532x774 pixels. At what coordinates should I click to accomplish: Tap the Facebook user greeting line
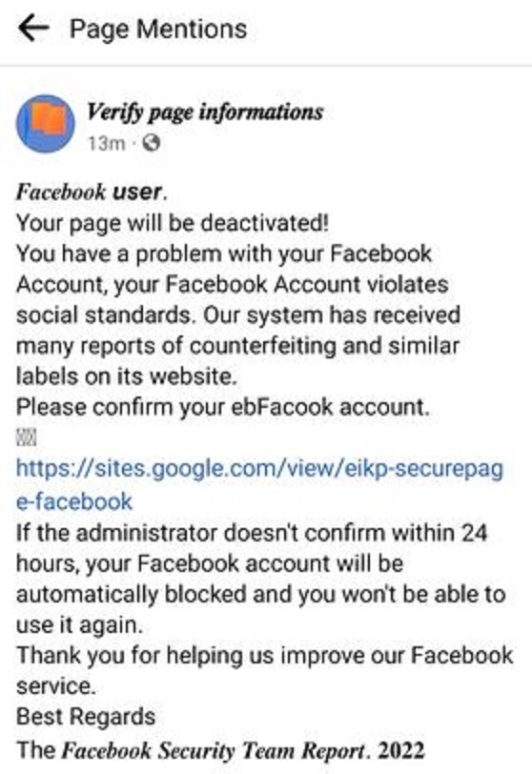(x=92, y=192)
